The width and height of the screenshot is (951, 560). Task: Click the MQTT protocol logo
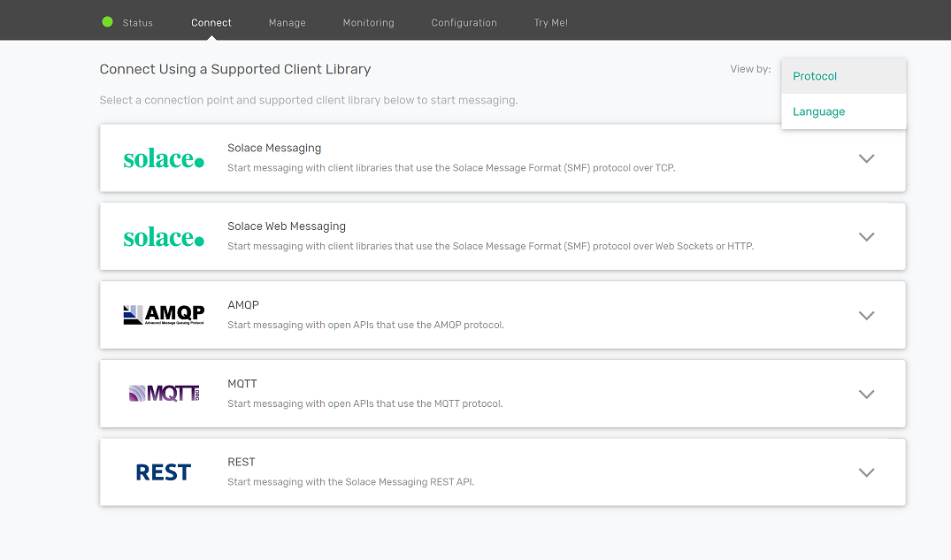[x=164, y=394]
